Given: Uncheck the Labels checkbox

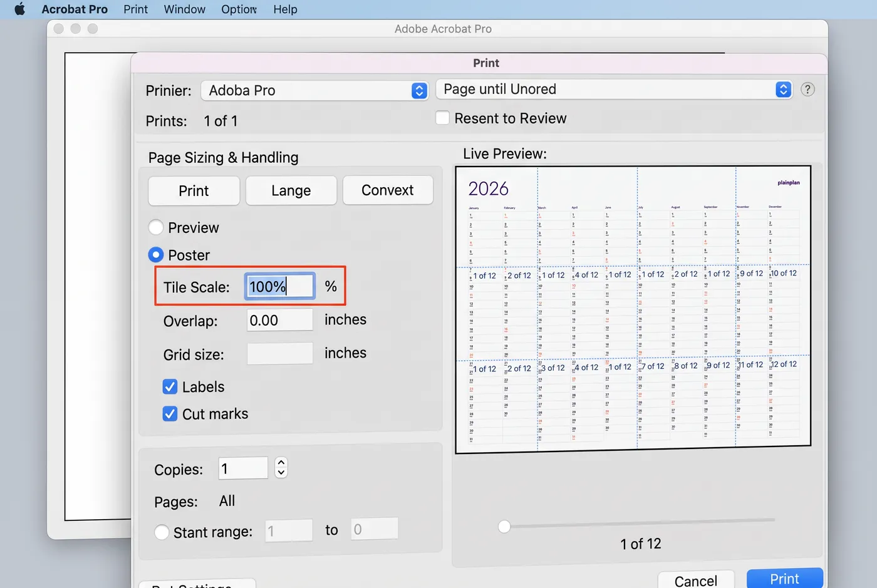Looking at the screenshot, I should [170, 387].
